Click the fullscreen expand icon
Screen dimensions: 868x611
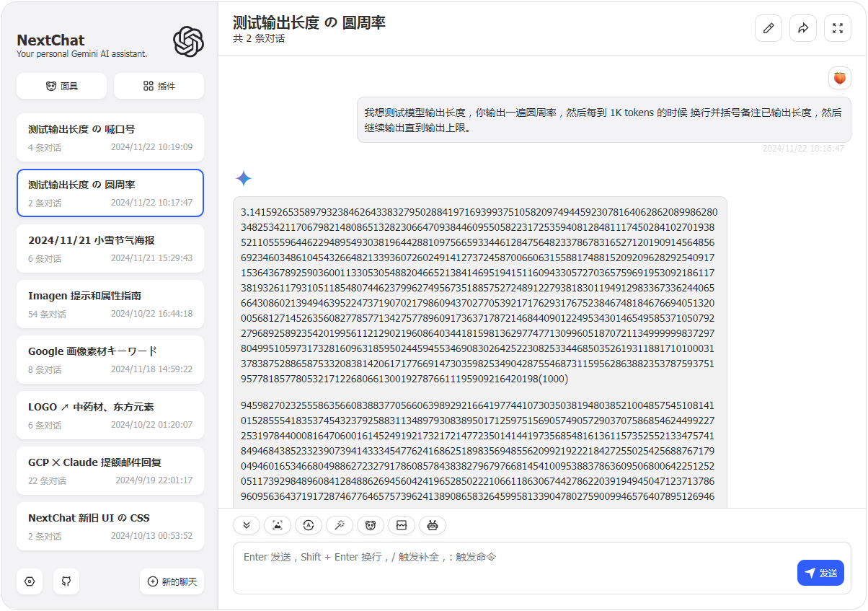(x=838, y=28)
